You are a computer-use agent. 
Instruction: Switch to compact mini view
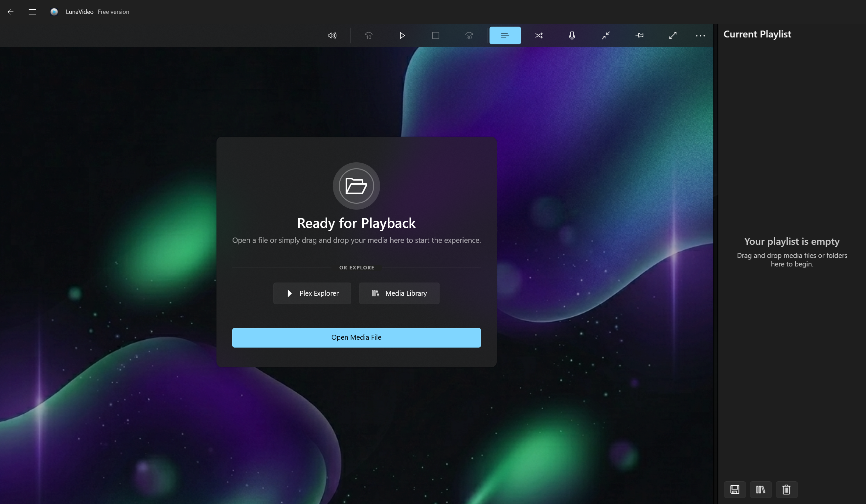coord(605,35)
